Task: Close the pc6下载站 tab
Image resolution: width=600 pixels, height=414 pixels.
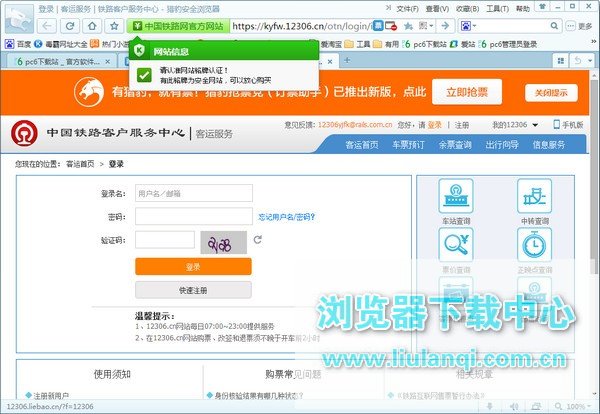Action: pyautogui.click(x=108, y=61)
